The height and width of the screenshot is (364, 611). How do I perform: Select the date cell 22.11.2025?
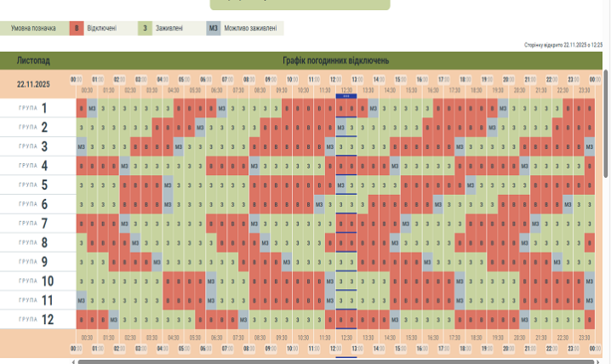33,84
